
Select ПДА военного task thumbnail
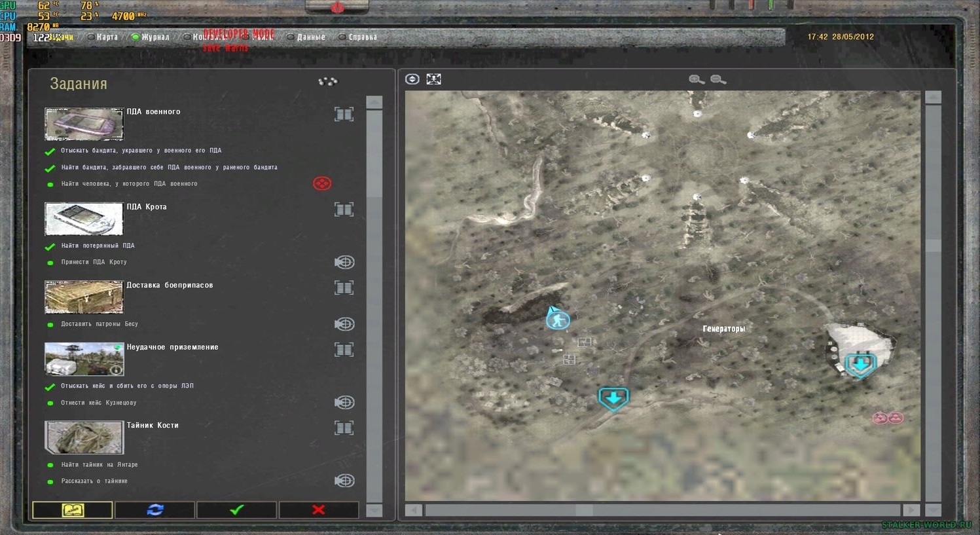tap(84, 124)
